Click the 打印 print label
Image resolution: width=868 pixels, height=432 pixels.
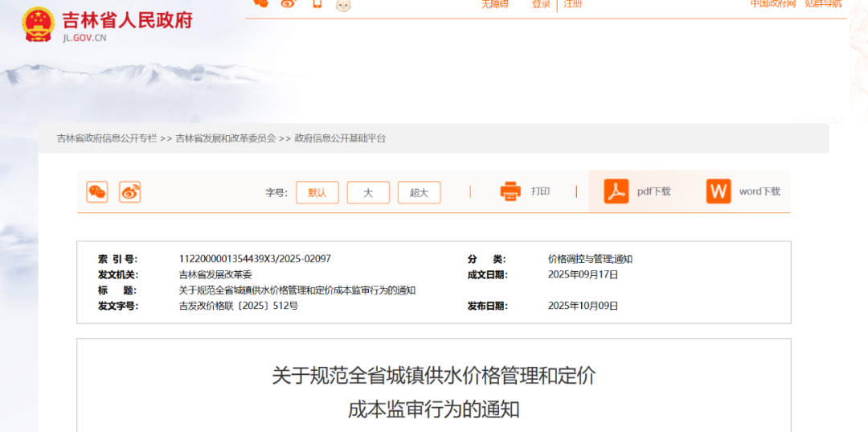(540, 191)
